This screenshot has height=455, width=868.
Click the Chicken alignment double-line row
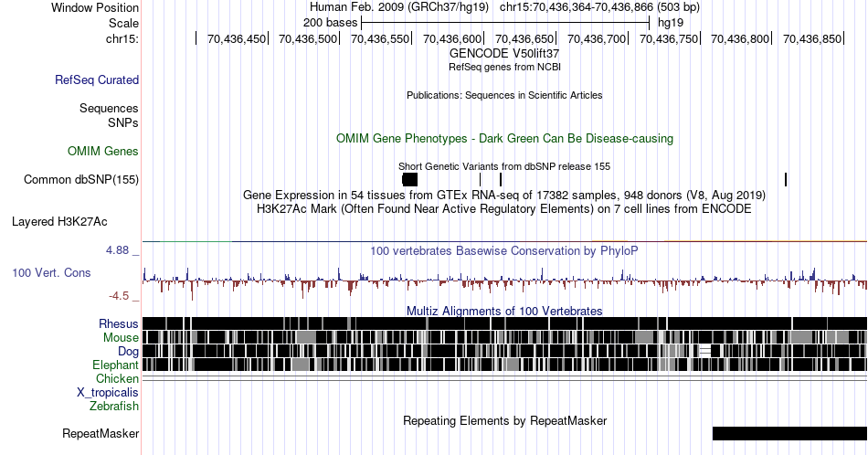point(504,378)
